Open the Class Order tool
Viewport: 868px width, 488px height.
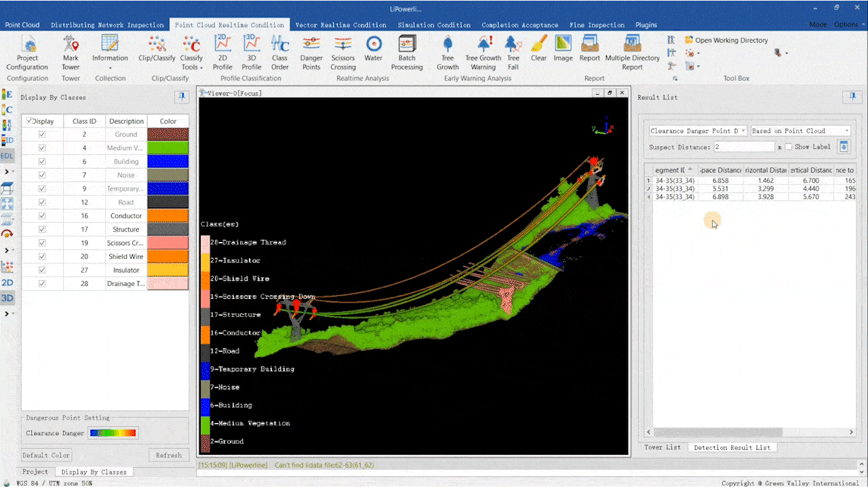point(280,54)
